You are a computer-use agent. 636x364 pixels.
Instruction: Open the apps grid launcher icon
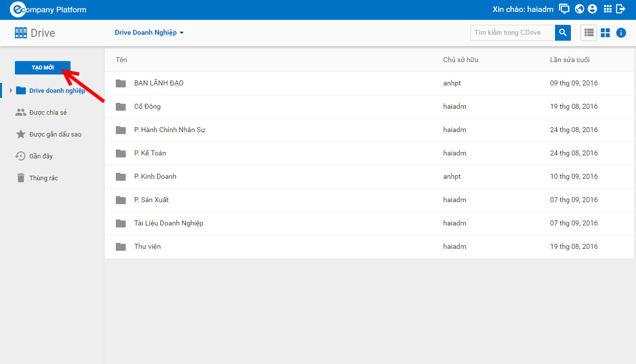coord(607,9)
